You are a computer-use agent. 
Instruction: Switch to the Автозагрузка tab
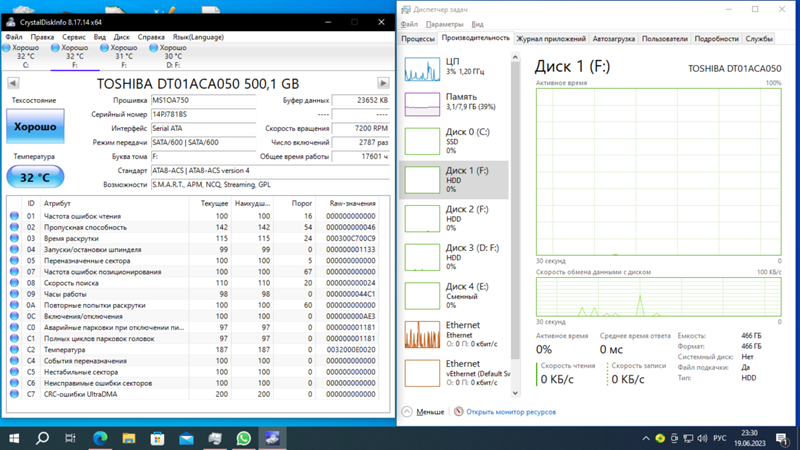tap(613, 39)
